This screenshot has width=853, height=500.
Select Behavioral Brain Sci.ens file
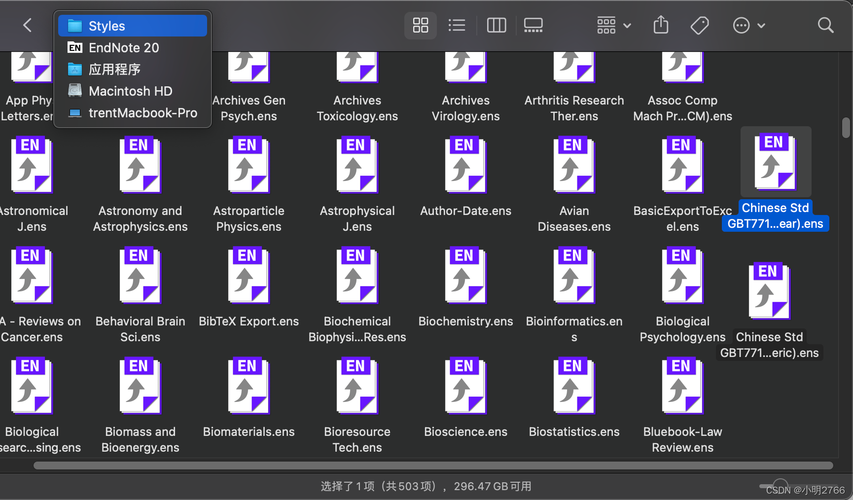coord(140,295)
